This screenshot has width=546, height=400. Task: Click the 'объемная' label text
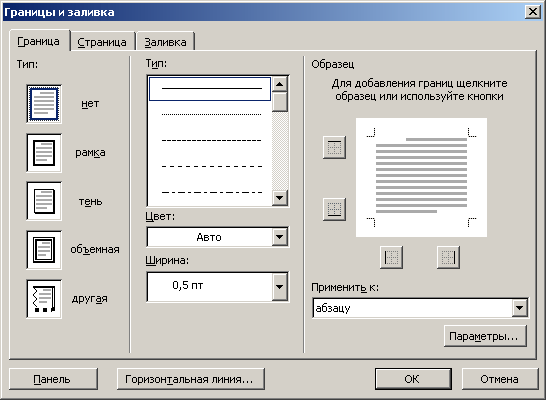coord(95,250)
